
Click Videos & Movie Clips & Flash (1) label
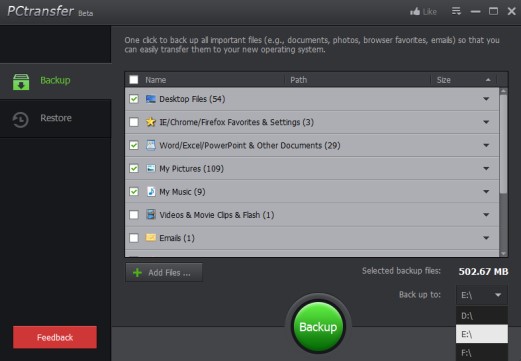[x=217, y=215]
